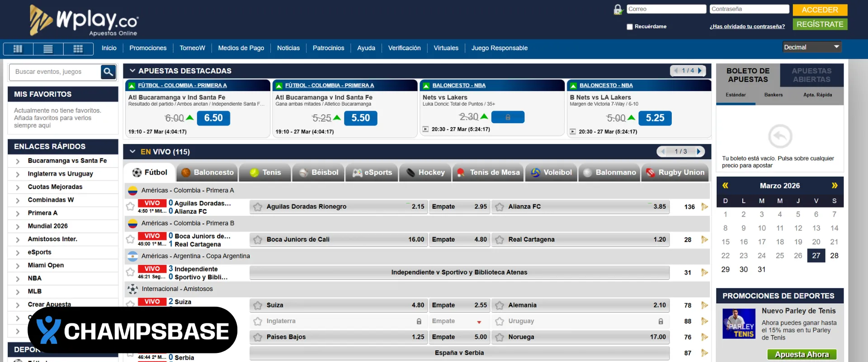Viewport: 868px width, 362px height.
Task: Toggle star on Boca Juniors de Cali selection
Action: tap(258, 240)
